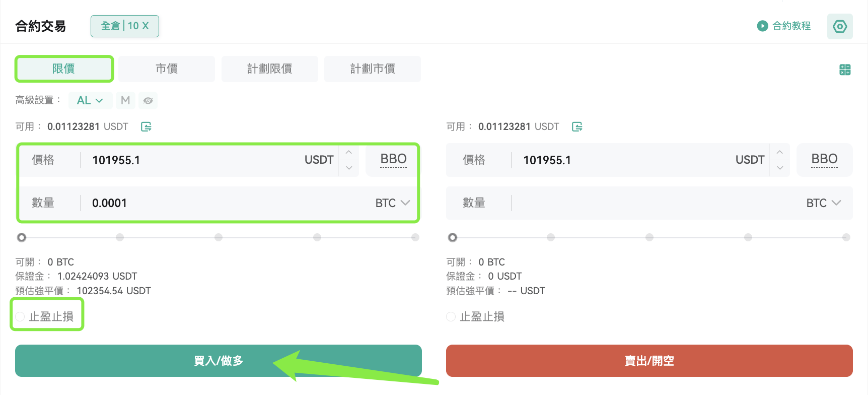
Task: Open BTC unit dropdown in right quantity
Action: 824,203
